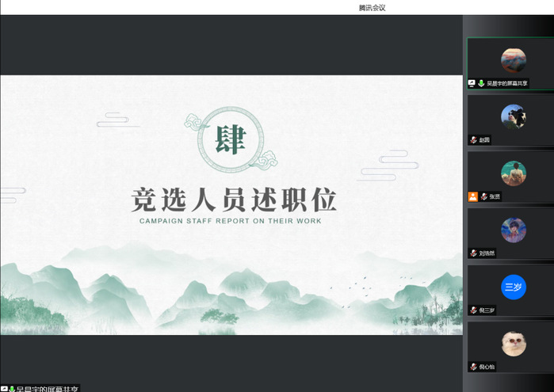
Task: Click 张贤's muted microphone icon
Action: 483,196
